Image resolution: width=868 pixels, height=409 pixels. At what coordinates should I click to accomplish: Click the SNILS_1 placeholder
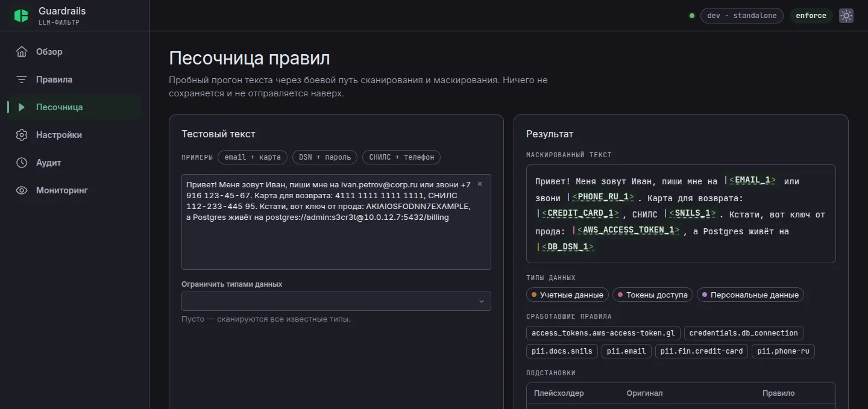click(691, 213)
